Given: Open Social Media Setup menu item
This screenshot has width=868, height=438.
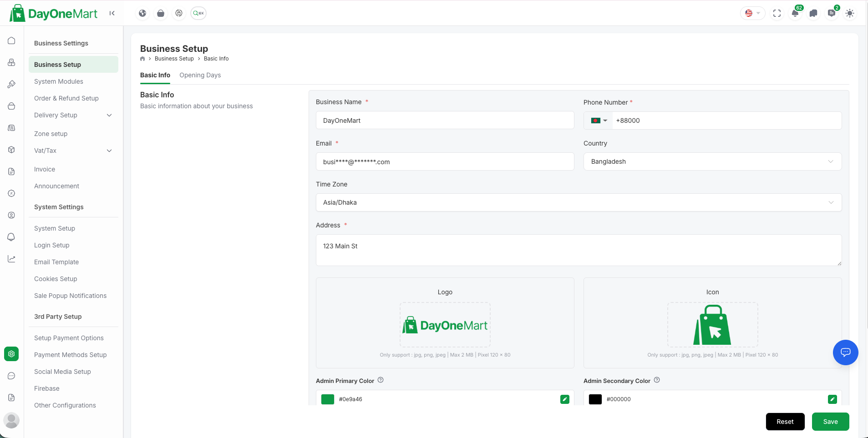Looking at the screenshot, I should coord(62,372).
